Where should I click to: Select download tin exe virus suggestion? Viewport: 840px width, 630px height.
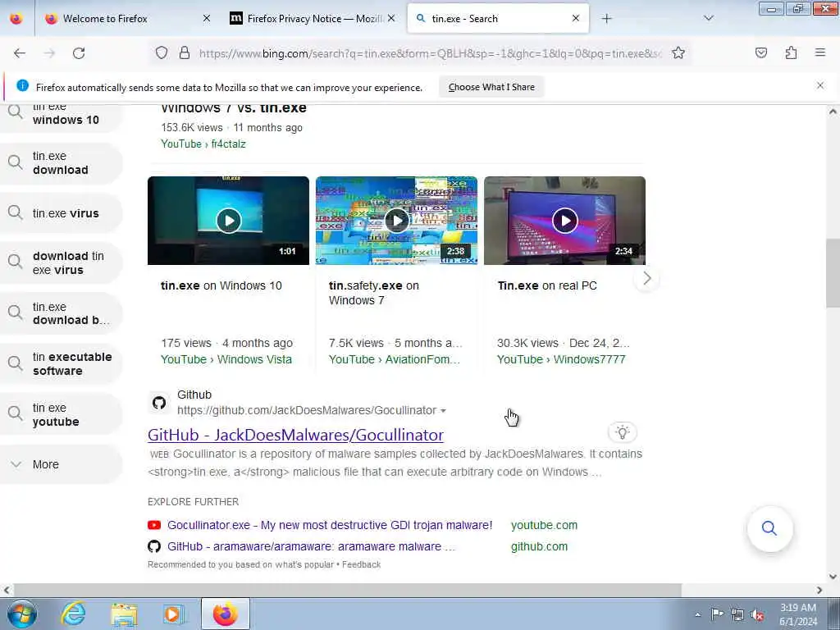61,263
